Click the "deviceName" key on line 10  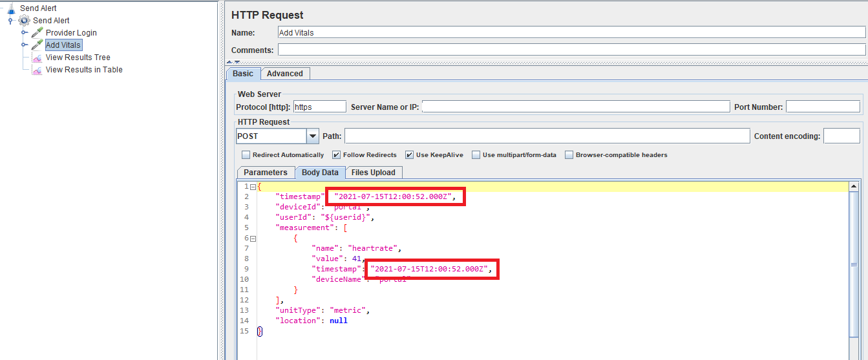click(338, 279)
